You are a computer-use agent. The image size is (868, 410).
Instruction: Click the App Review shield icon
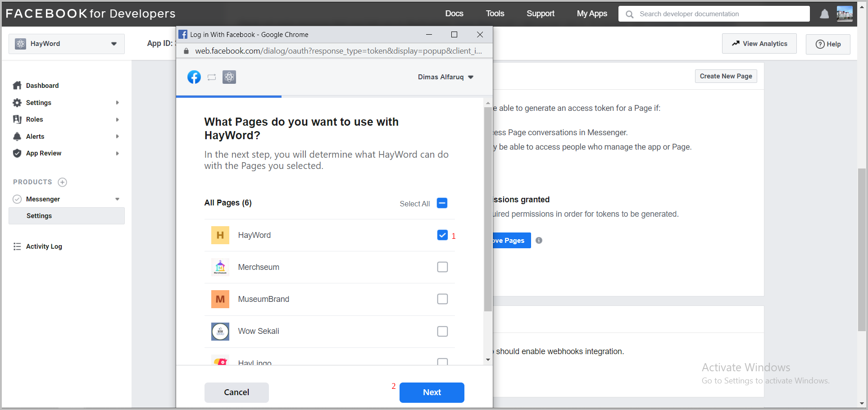point(17,153)
